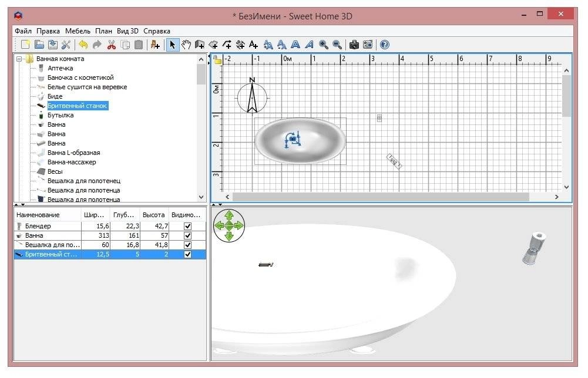This screenshot has height=378, width=588.
Task: Open the Вид 3D menu
Action: click(x=127, y=31)
